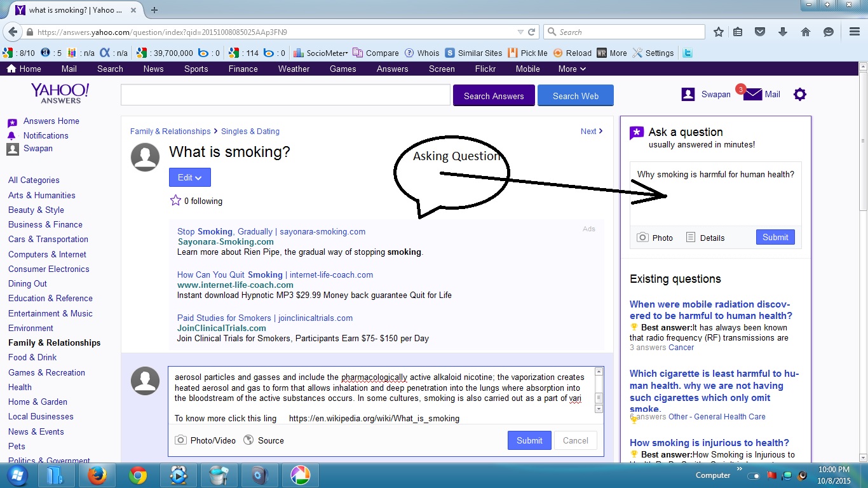Open 'How smoking is injurious to health?' question
The width and height of the screenshot is (868, 488).
point(709,443)
